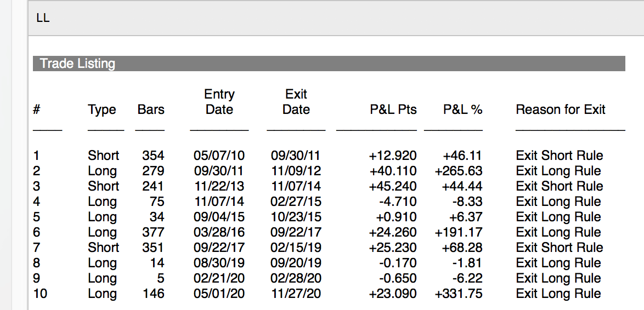Select the -0.650 P&L points value
Image resolution: width=644 pixels, height=310 pixels.
tap(398, 278)
